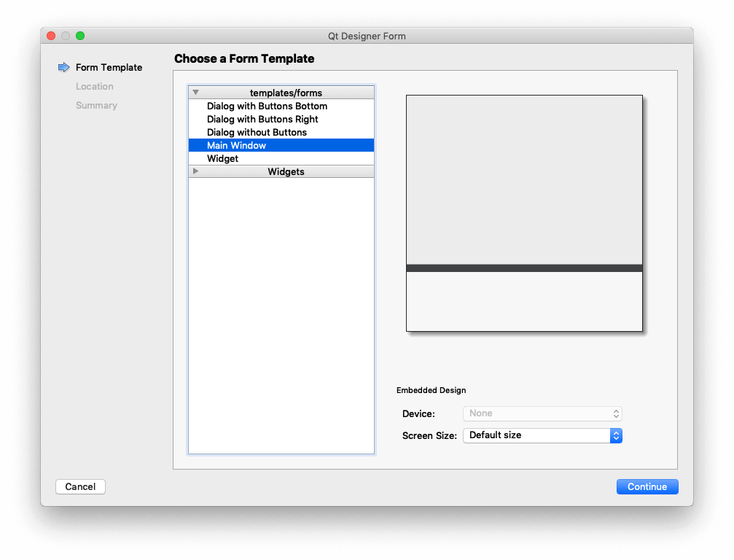Click the blue arrow step indicator

63,67
